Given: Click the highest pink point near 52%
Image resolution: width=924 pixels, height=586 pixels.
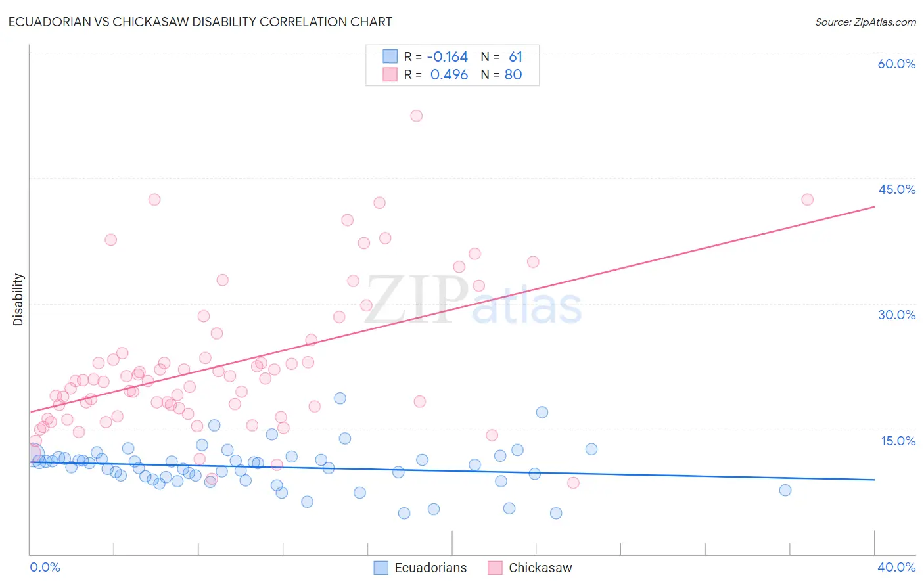Looking at the screenshot, I should point(416,116).
